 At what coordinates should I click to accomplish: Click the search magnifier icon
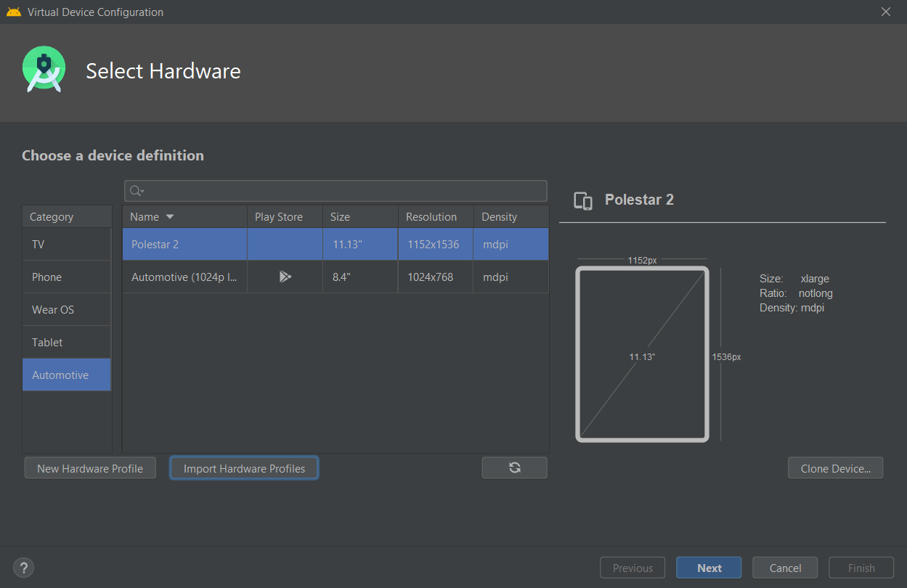click(x=136, y=191)
